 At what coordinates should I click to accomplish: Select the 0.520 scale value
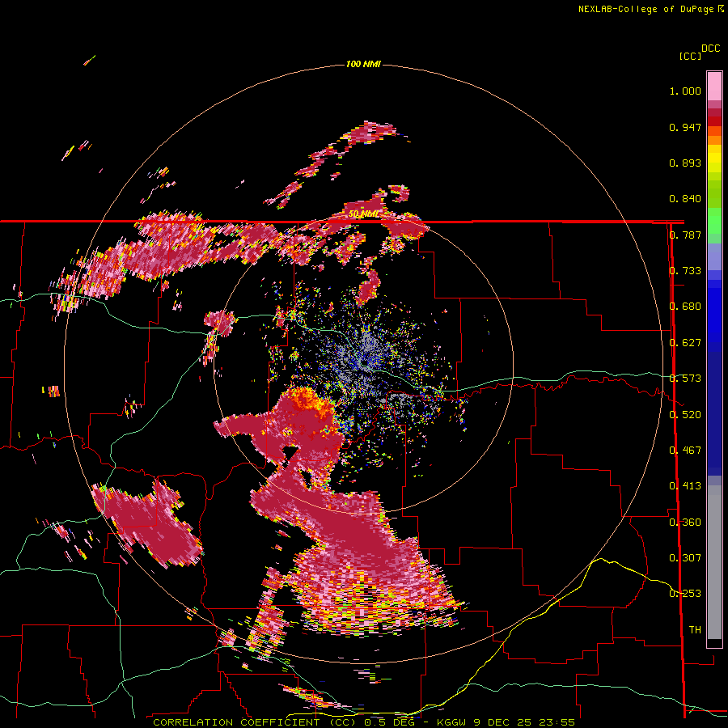[685, 415]
